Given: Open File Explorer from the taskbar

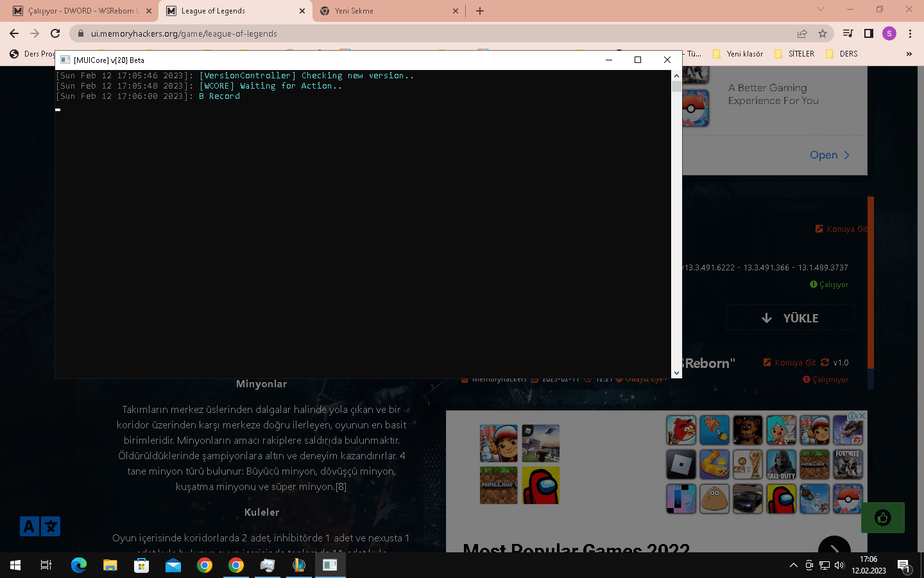Looking at the screenshot, I should (x=110, y=565).
